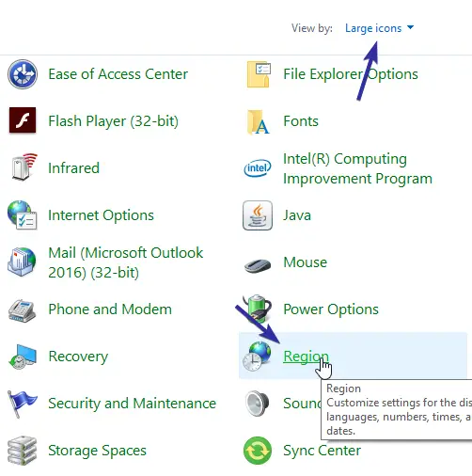Viewport: 472px width, 476px height.
Task: Open the highlighted Region link
Action: 306,357
